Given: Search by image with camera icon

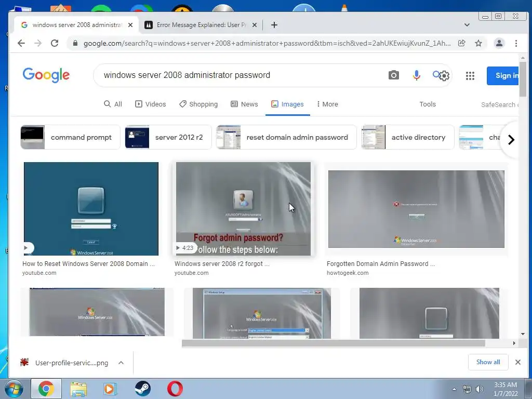Looking at the screenshot, I should [394, 75].
